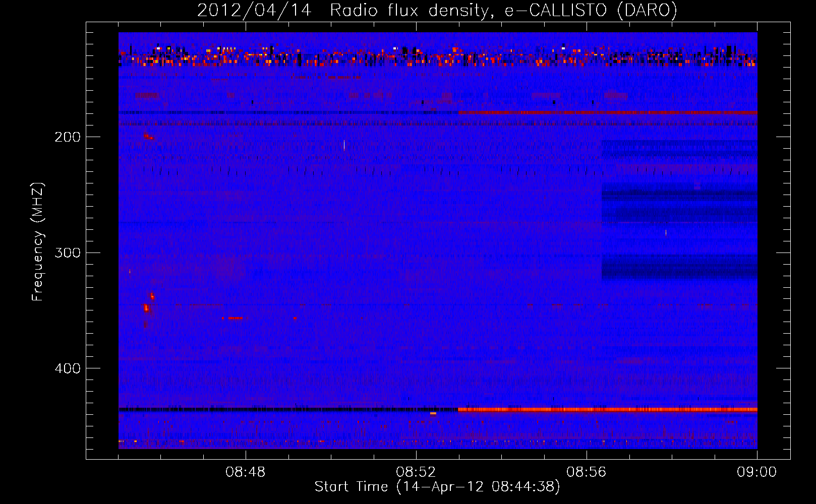
Task: Click the 08:48 time tick label
Action: 246,472
